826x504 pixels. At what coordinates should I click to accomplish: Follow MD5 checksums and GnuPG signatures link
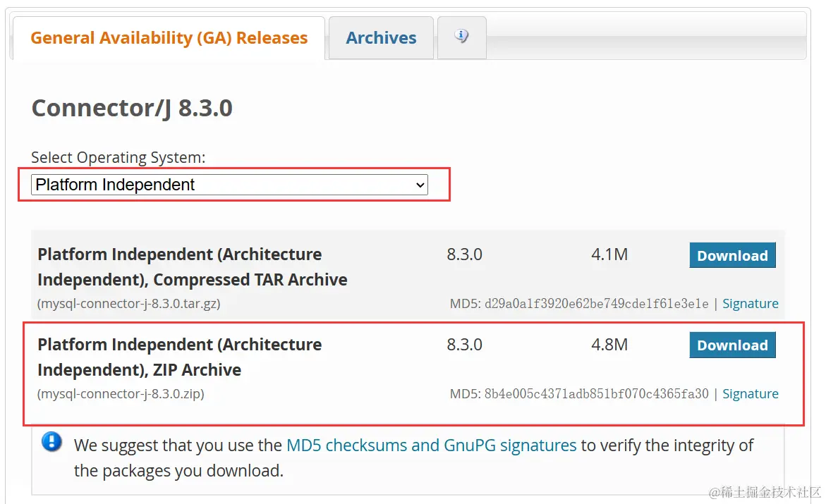pyautogui.click(x=432, y=445)
